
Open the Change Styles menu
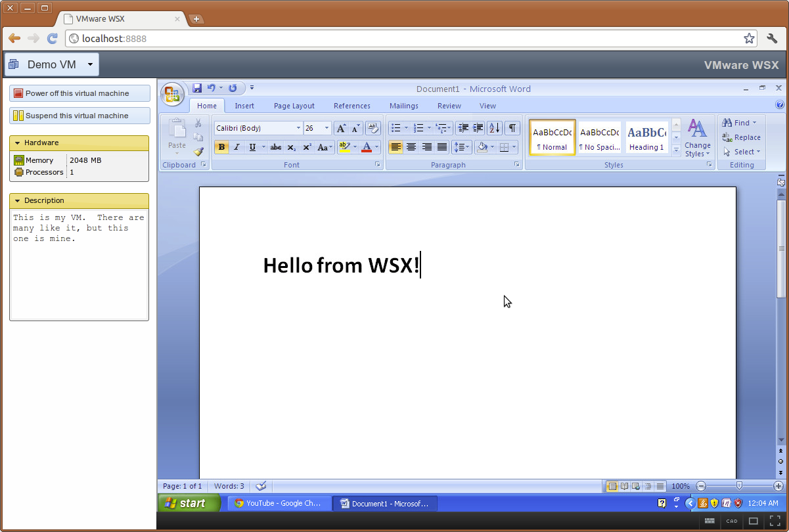pyautogui.click(x=698, y=138)
